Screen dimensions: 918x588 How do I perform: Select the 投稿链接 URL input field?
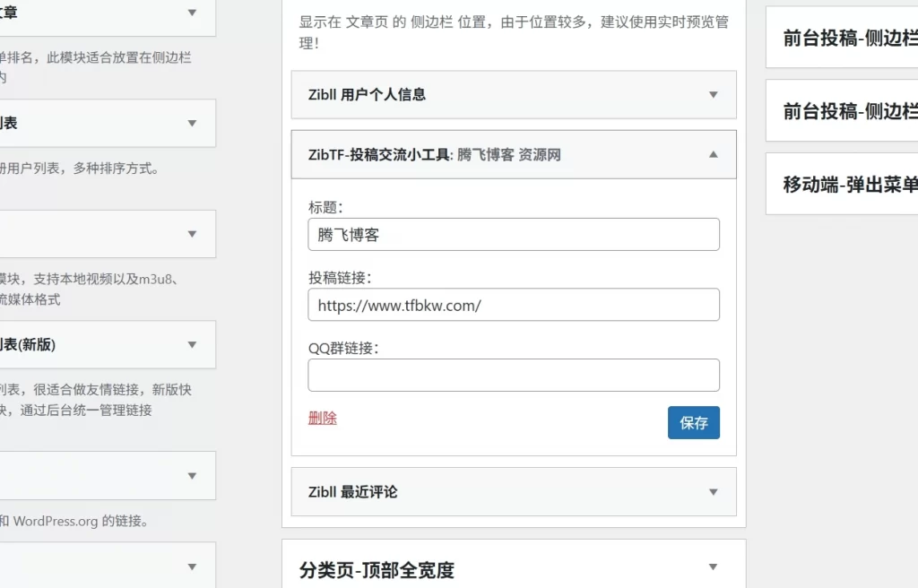click(x=514, y=305)
